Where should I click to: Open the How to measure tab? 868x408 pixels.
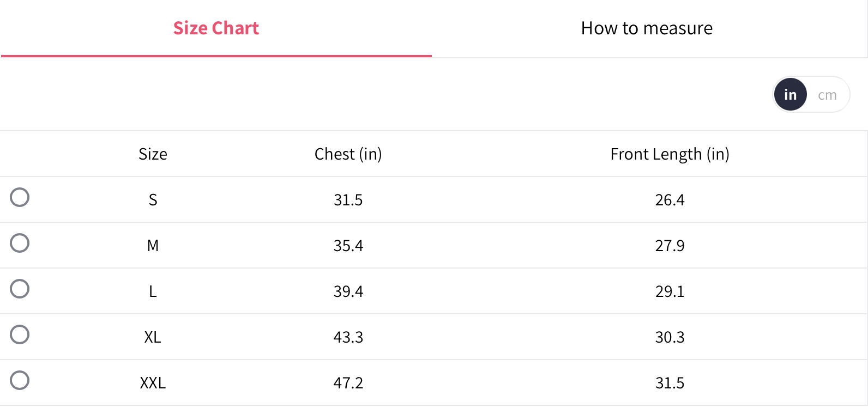point(647,28)
